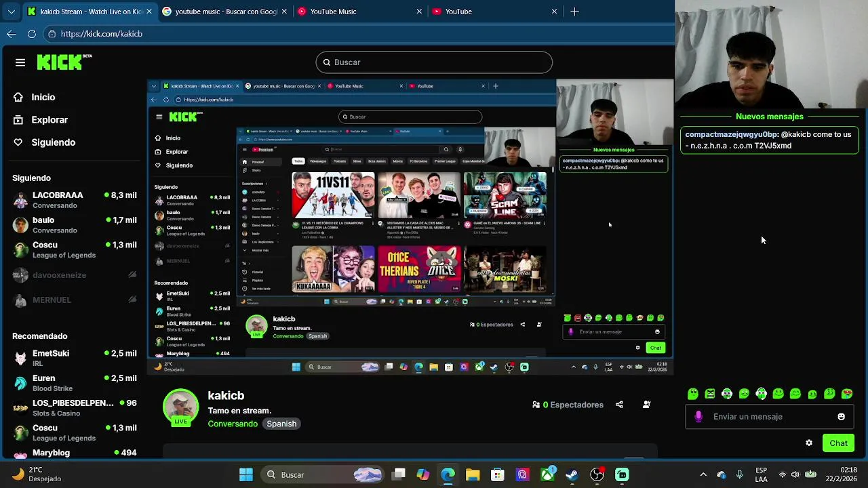This screenshot has height=488, width=868.
Task: Open Microsoft Store from the taskbar
Action: [x=498, y=474]
